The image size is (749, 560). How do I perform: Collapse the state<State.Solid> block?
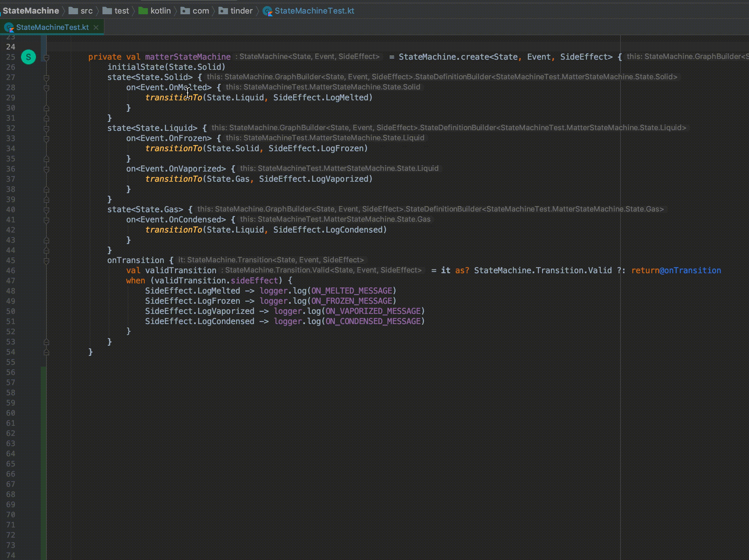tap(46, 78)
